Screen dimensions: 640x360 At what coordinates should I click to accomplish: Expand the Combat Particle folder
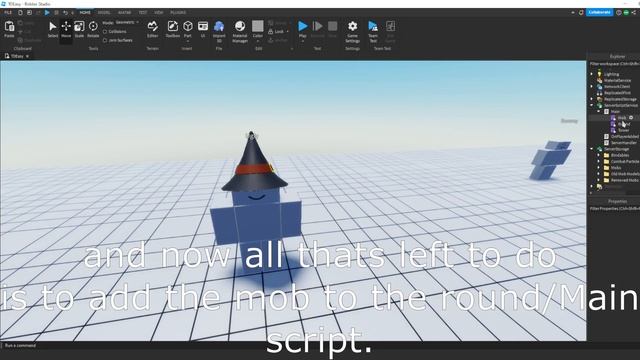[599, 162]
